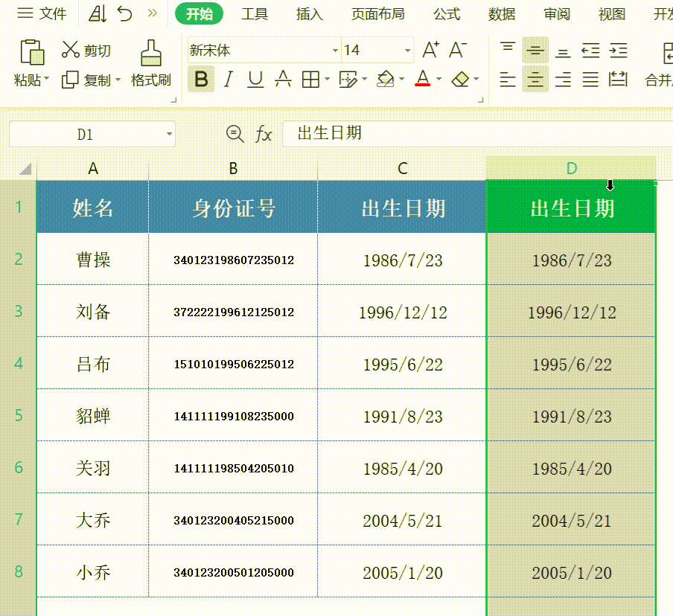
Task: Click ID cell 372222199612125012
Action: pos(234,312)
